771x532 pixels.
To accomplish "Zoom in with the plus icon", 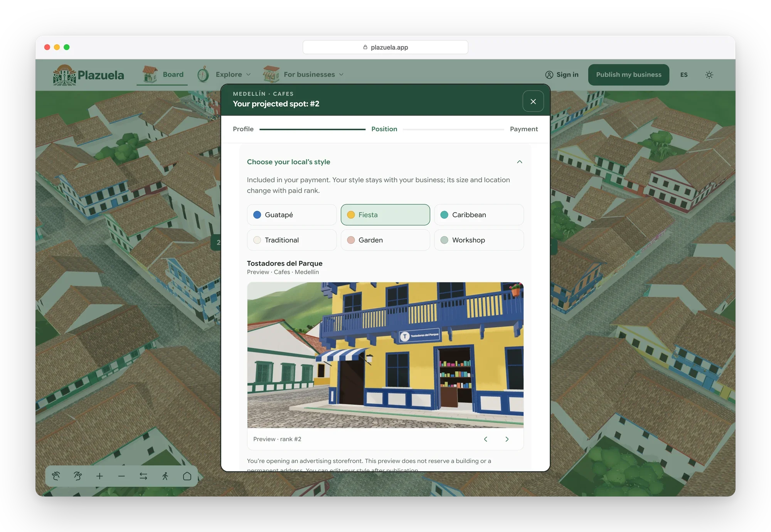I will pyautogui.click(x=100, y=476).
